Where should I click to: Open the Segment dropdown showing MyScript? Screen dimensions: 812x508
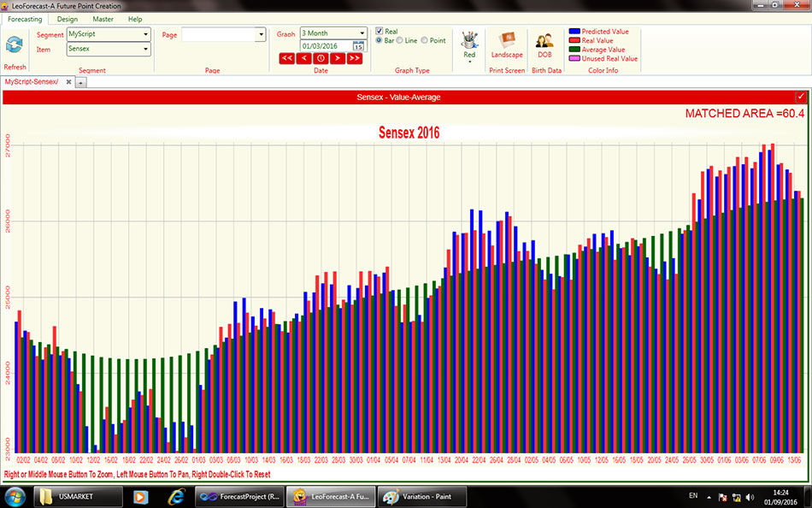[x=109, y=34]
